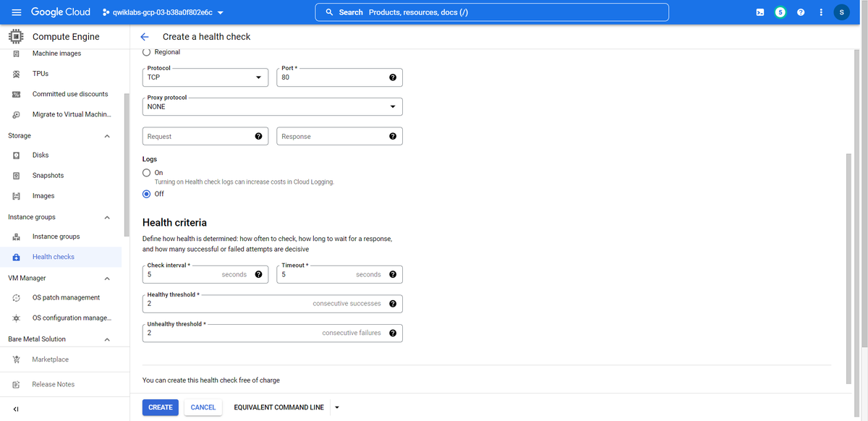Show help for the Request field
This screenshot has height=421, width=868.
coord(258,136)
